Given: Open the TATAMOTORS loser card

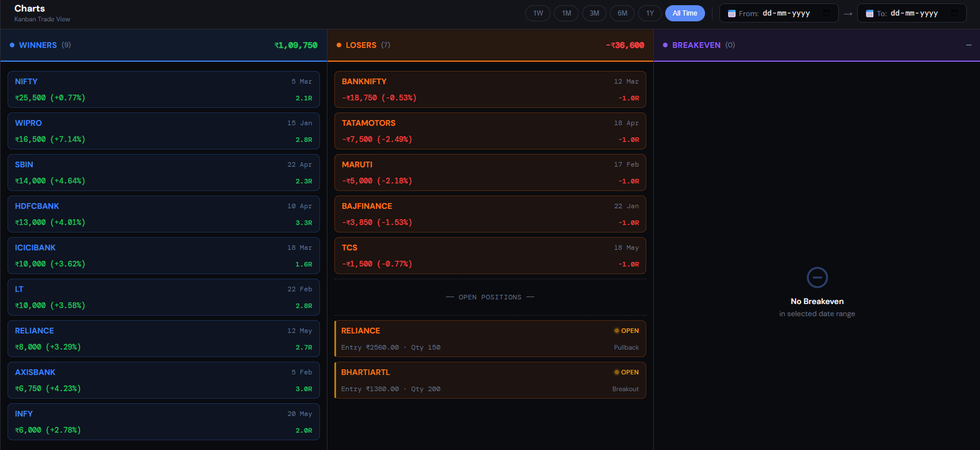Looking at the screenshot, I should pyautogui.click(x=490, y=131).
